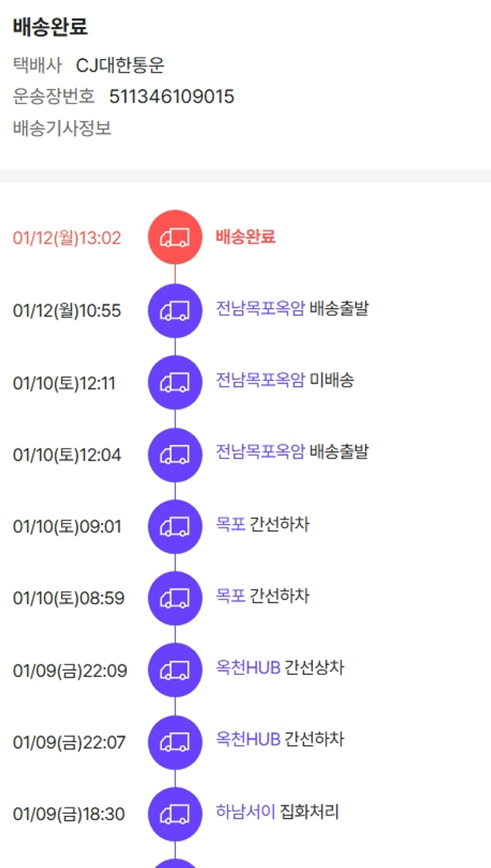Click truck icon for 01/10 12:04 배송출발
This screenshot has height=868, width=491.
coord(175,455)
